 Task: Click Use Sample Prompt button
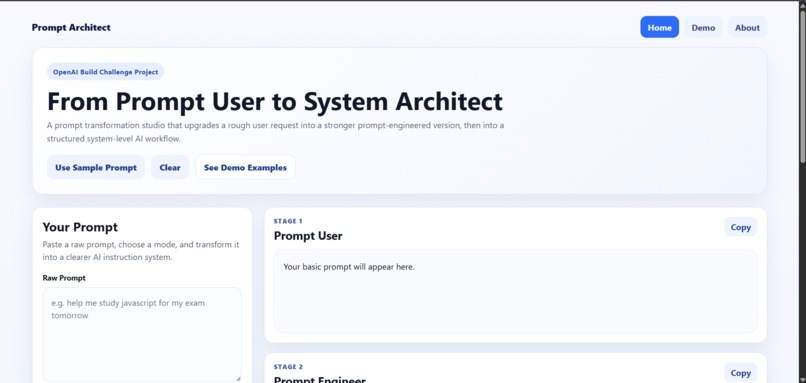pyautogui.click(x=96, y=168)
